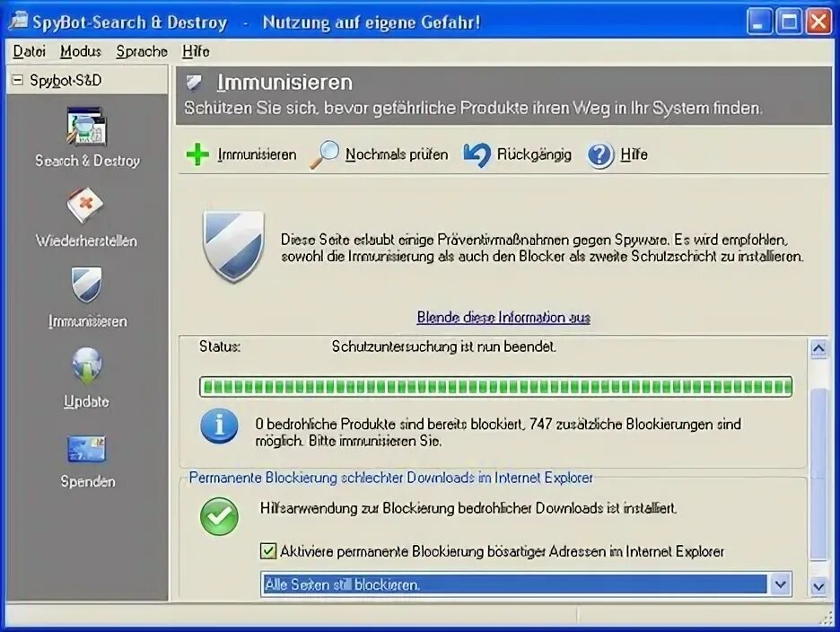This screenshot has height=632, width=840.
Task: Click the SpyBot title bar application icon
Action: 18,22
